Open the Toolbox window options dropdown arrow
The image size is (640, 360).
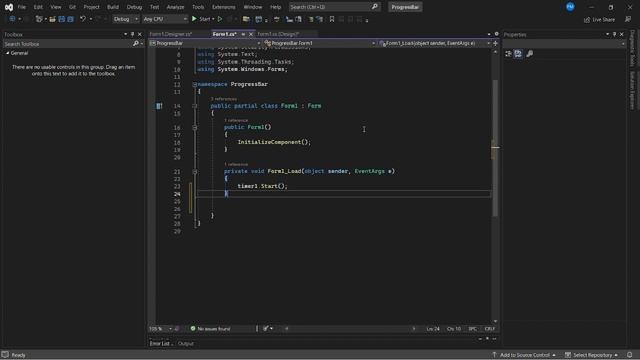pos(125,34)
